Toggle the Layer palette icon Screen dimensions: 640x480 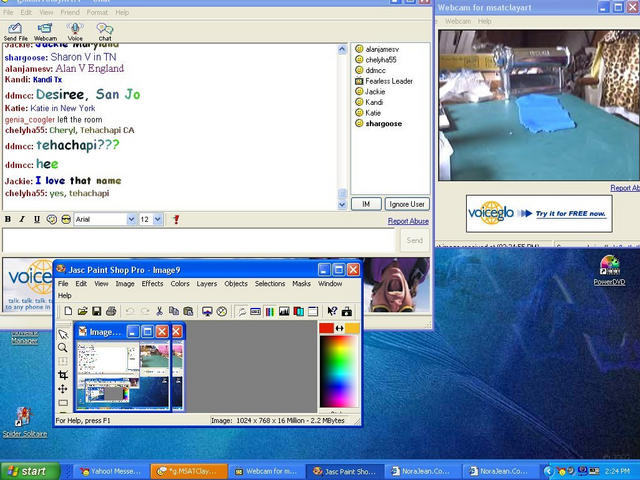tap(298, 311)
